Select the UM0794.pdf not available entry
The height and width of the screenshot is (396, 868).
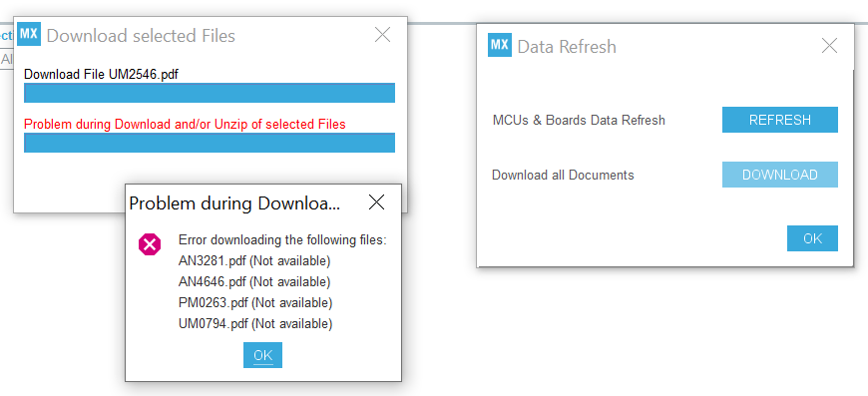tap(255, 323)
